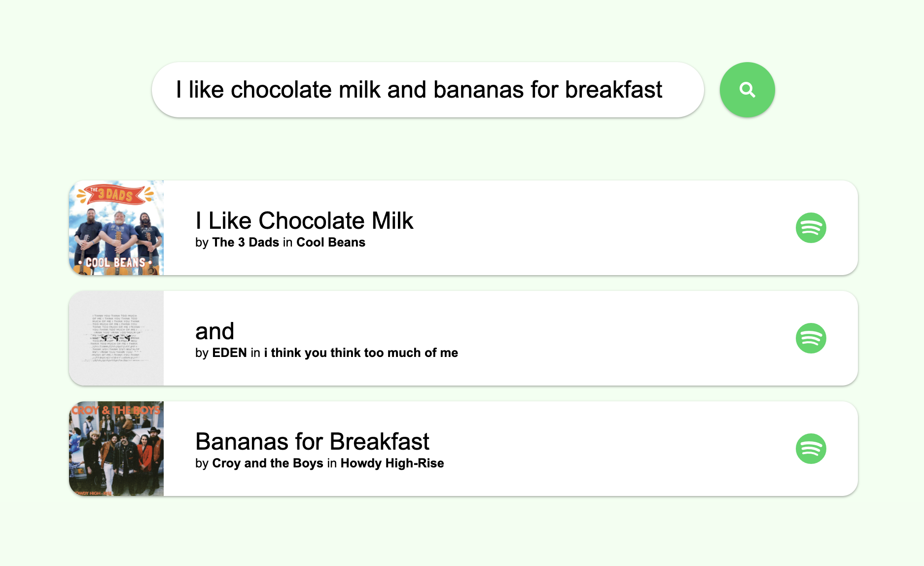The width and height of the screenshot is (924, 566).
Task: Click the album name 'Cool Beans'
Action: tap(330, 242)
